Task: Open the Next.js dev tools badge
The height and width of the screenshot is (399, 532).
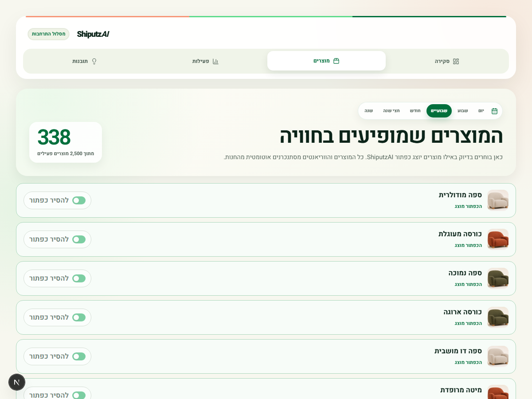Action: (x=17, y=382)
